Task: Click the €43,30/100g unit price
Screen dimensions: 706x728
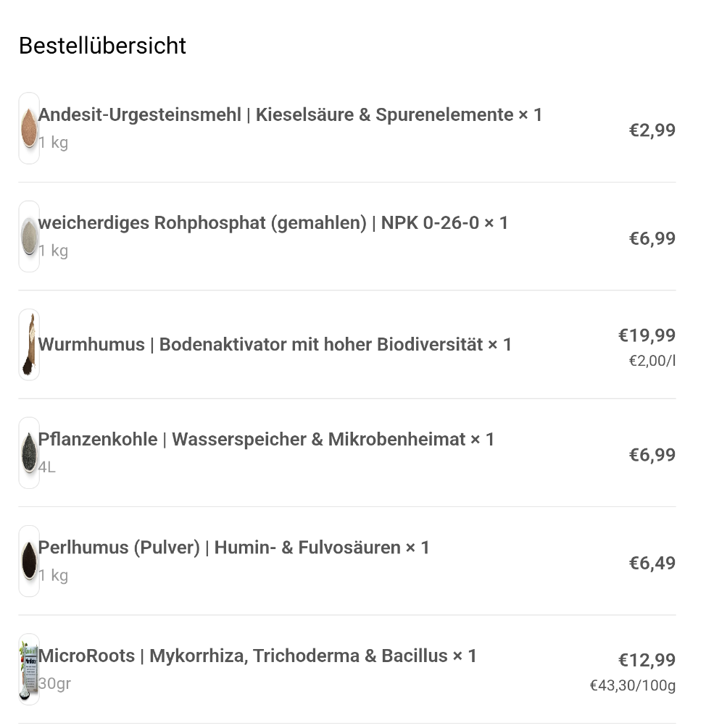Action: click(x=632, y=685)
